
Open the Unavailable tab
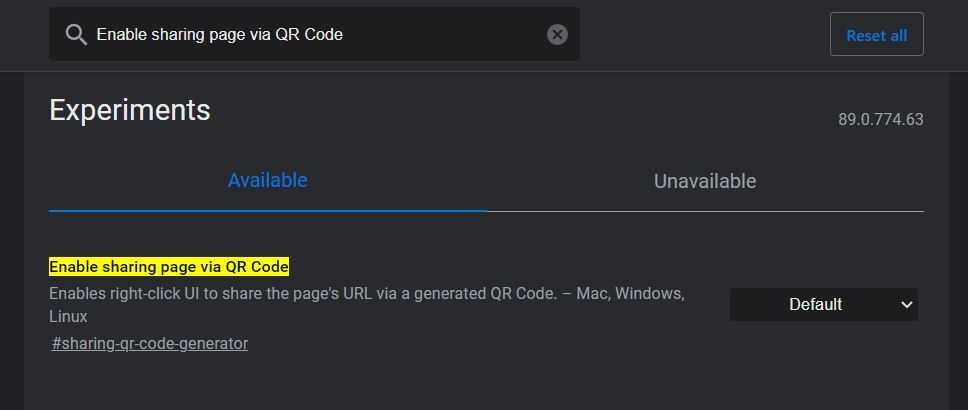coord(704,181)
